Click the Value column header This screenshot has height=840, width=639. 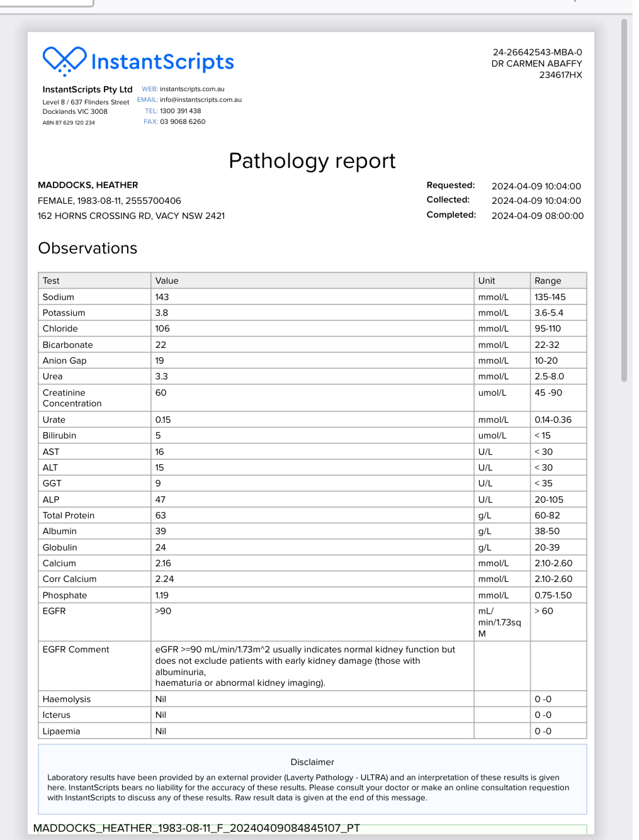(x=167, y=281)
